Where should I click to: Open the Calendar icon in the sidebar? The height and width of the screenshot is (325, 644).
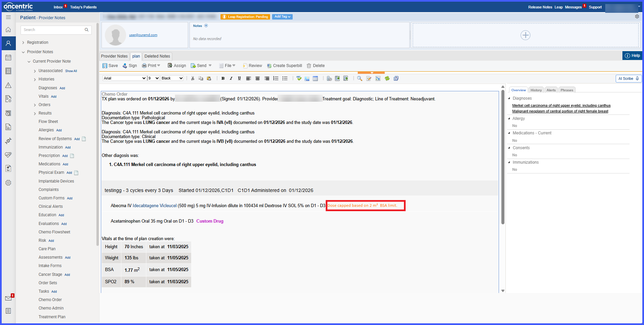coord(8,57)
